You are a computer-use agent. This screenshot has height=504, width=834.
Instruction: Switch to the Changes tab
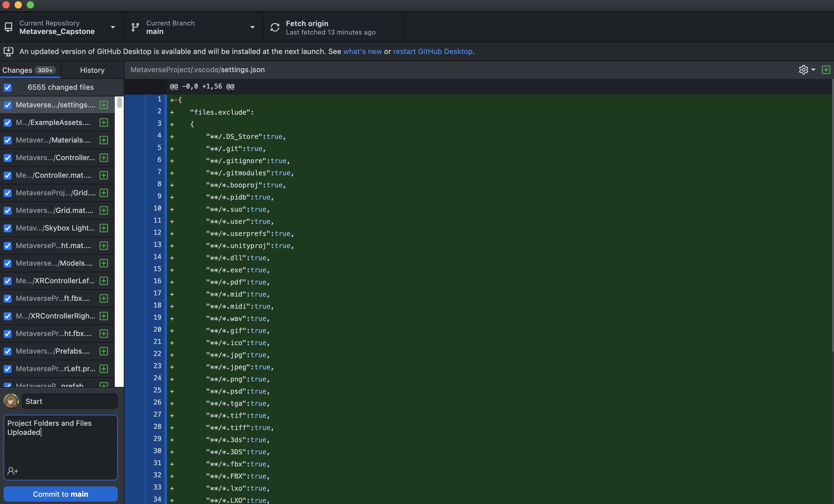[x=30, y=70]
